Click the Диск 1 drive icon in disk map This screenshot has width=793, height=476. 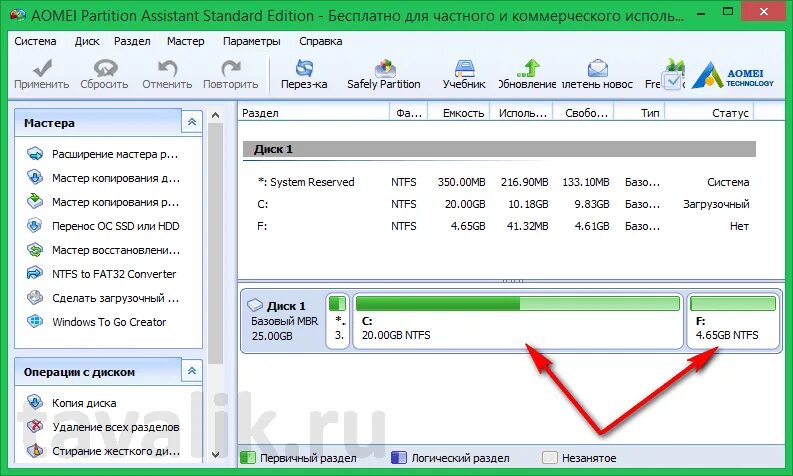click(x=255, y=305)
